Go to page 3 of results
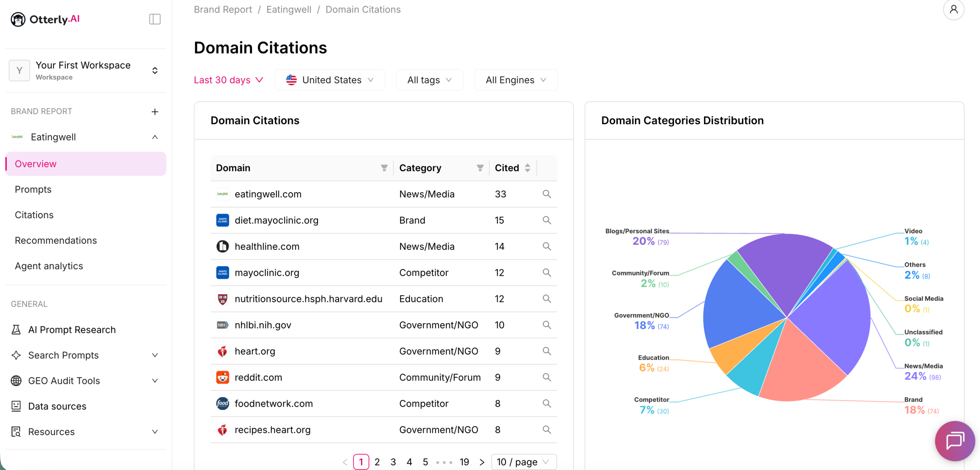Viewport: 980px width, 470px height. tap(393, 462)
